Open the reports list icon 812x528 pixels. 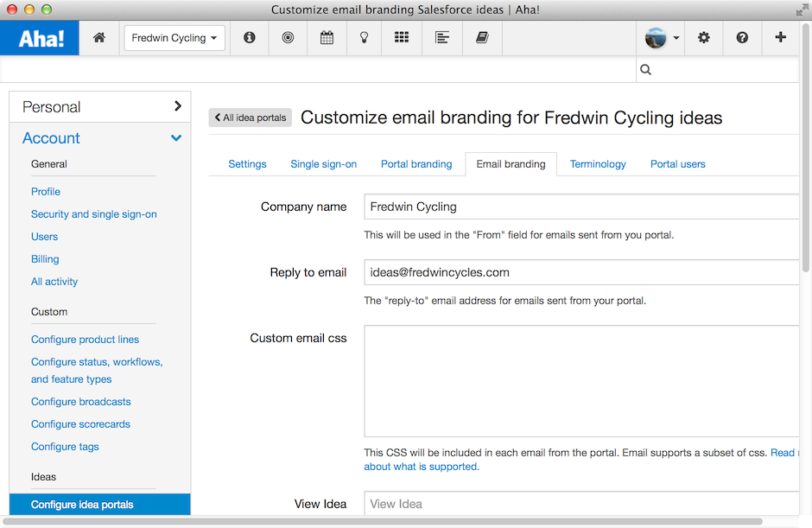coord(441,37)
